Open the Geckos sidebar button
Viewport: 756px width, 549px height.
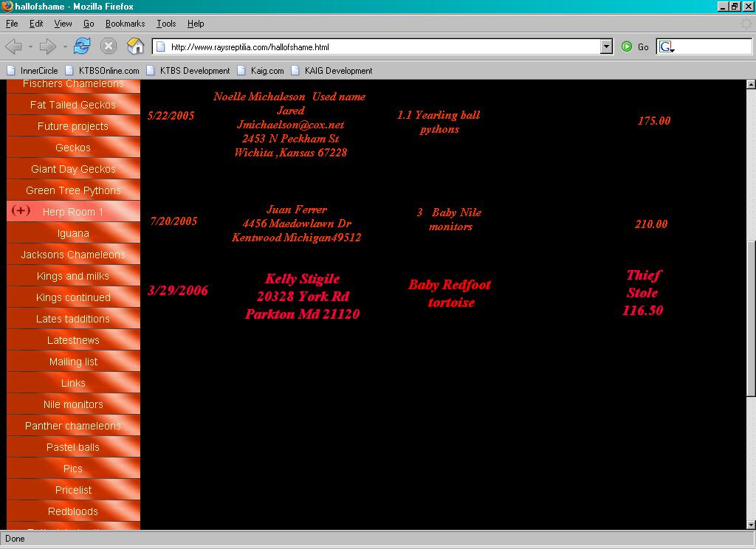click(x=73, y=148)
